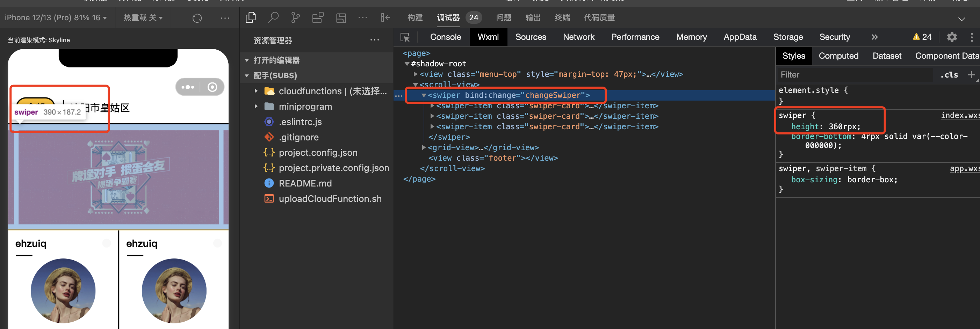This screenshot has width=980, height=329.
Task: Show more devtools tabs chevron
Action: [x=874, y=37]
